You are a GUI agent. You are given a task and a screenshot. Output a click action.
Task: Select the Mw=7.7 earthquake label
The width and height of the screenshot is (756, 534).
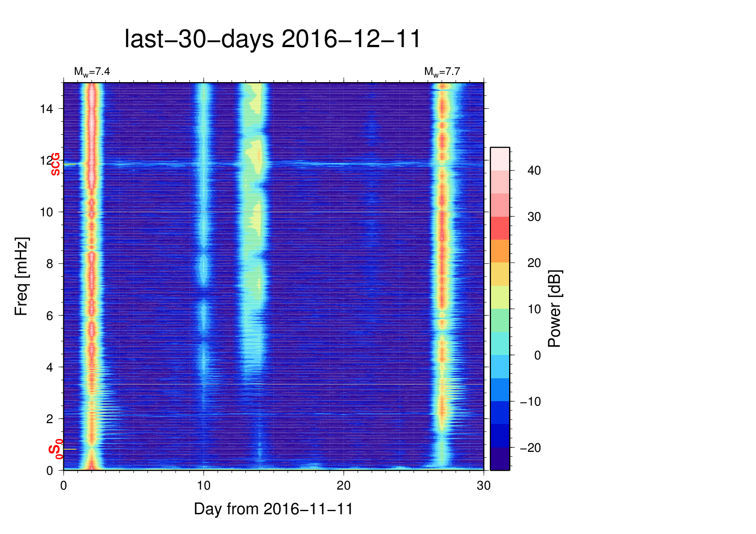442,72
